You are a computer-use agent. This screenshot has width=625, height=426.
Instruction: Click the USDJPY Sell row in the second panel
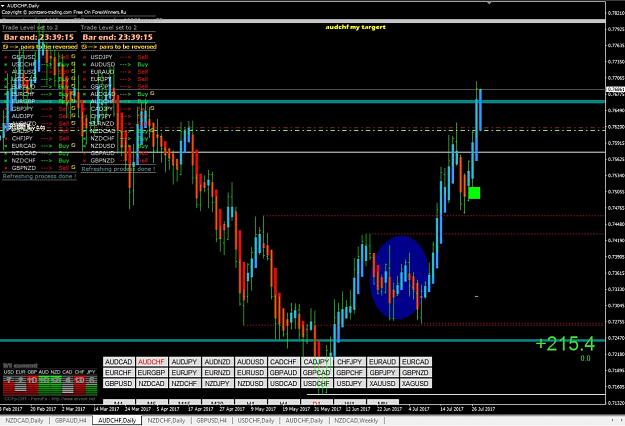point(118,57)
